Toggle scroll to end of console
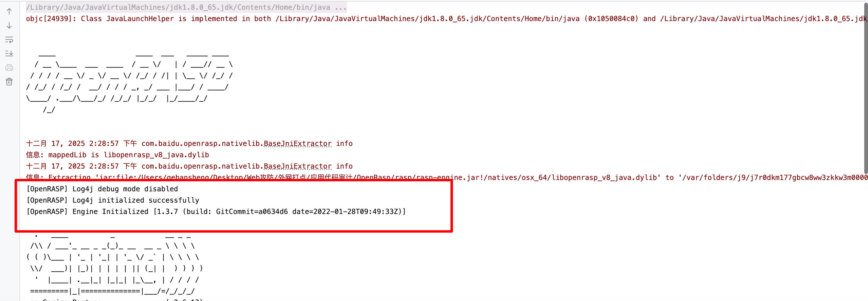 [9, 53]
